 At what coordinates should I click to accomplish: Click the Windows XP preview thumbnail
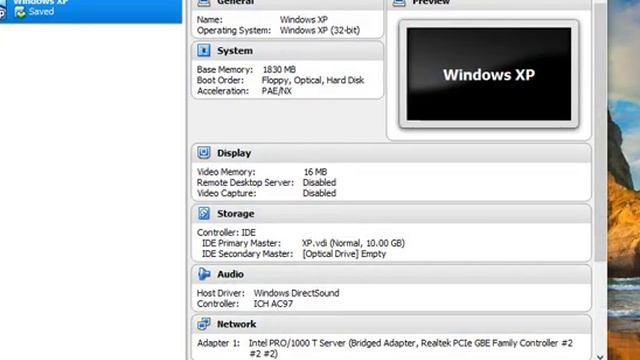[489, 74]
